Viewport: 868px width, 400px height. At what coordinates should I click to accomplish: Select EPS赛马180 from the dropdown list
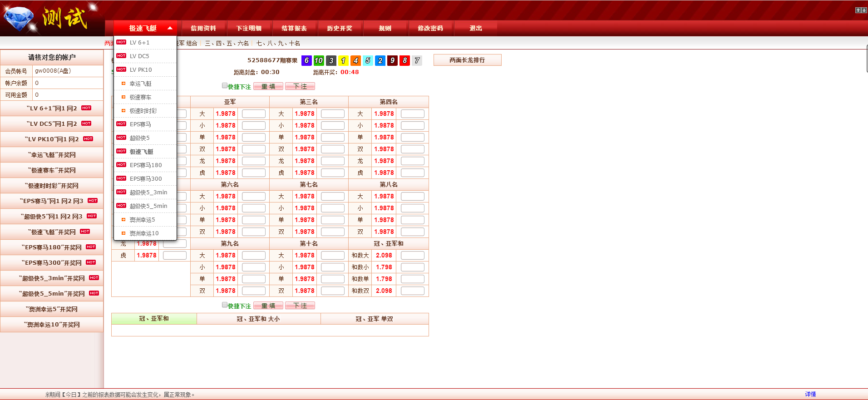click(x=145, y=165)
